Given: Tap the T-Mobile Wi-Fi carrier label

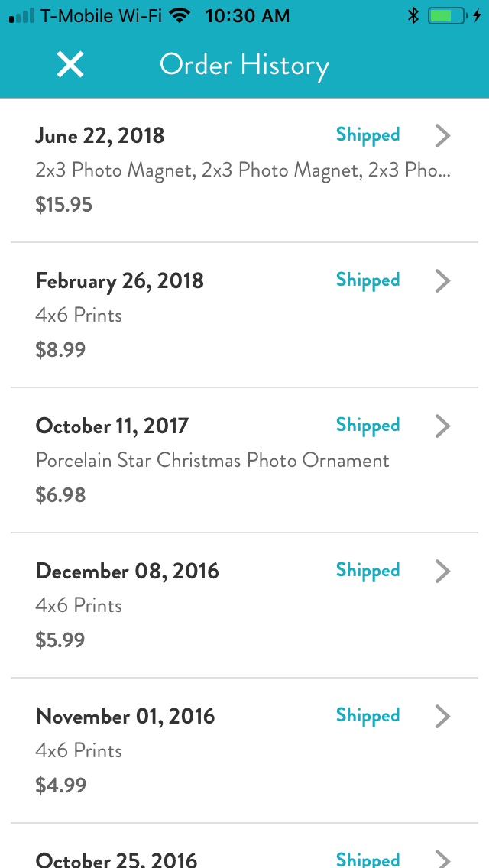Looking at the screenshot, I should (102, 15).
